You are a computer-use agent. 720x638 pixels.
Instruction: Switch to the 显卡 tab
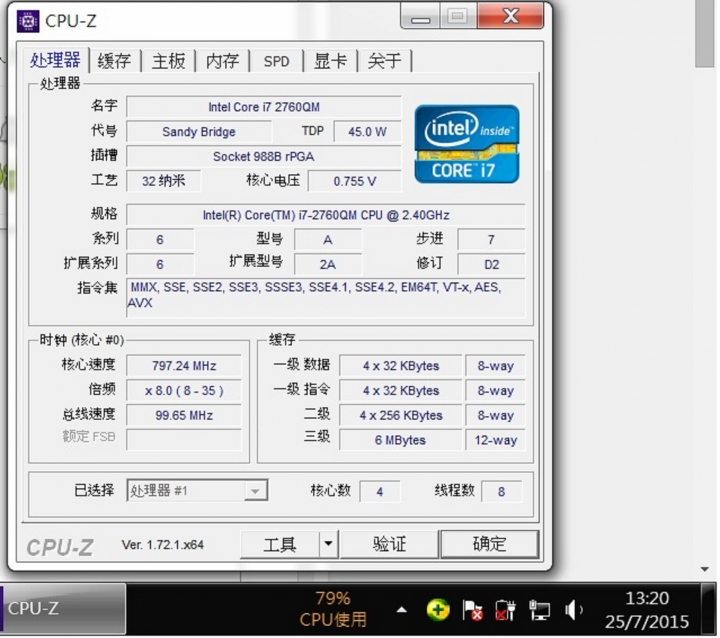pos(331,61)
